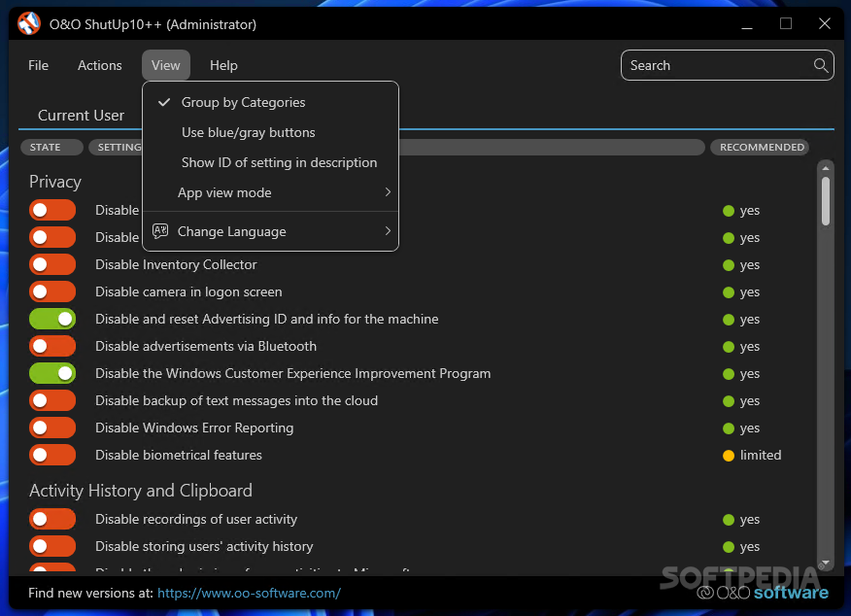The height and width of the screenshot is (616, 851).
Task: Open the File menu
Action: (38, 66)
